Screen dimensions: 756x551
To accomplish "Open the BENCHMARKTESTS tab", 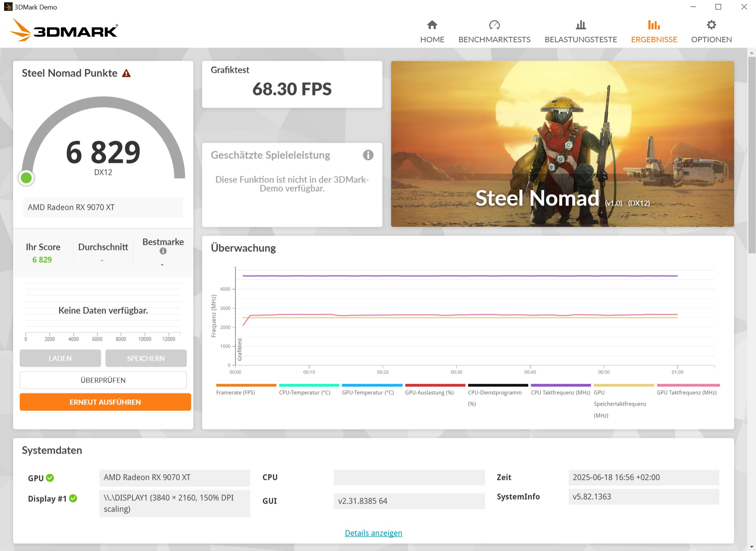I will (494, 32).
